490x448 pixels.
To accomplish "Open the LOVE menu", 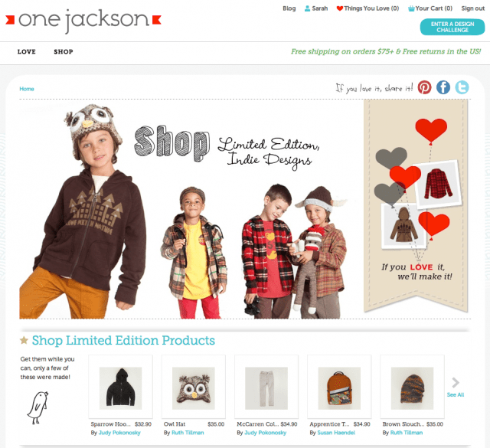I will 27,51.
